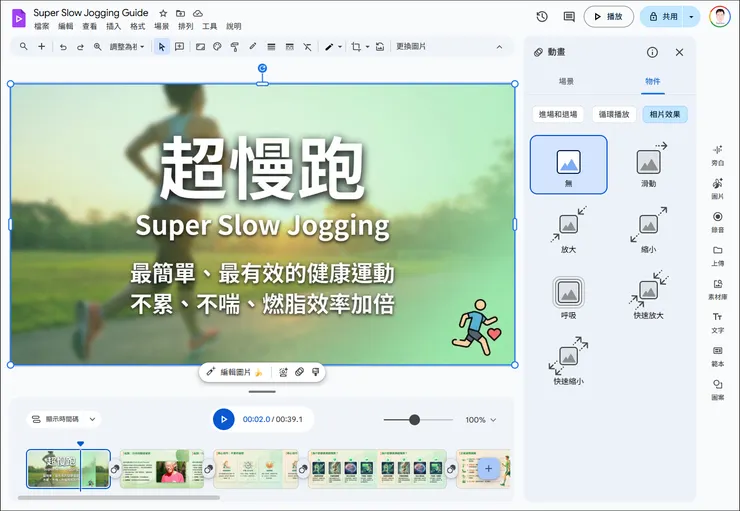The image size is (740, 511).
Task: Open the version history clock icon
Action: 542,17
